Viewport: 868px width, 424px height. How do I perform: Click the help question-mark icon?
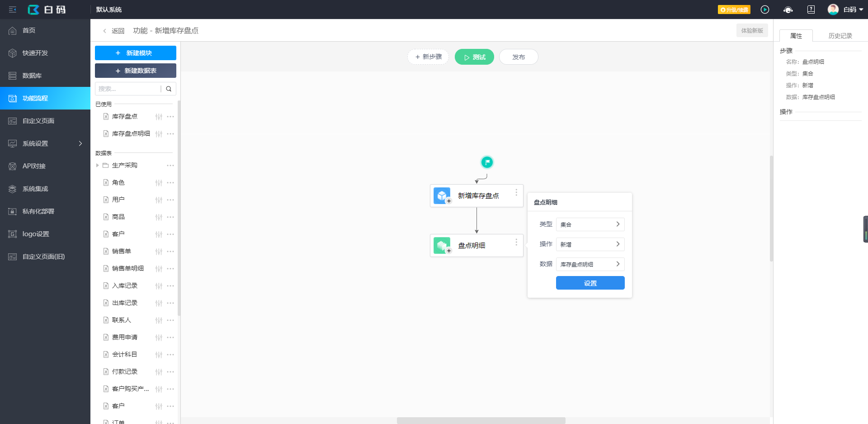click(811, 10)
